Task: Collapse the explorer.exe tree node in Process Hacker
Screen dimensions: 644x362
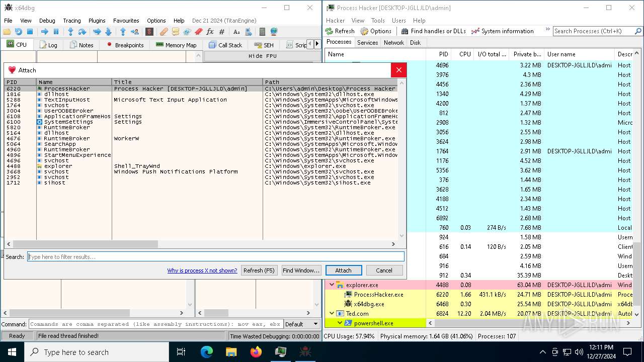Action: coord(332,285)
